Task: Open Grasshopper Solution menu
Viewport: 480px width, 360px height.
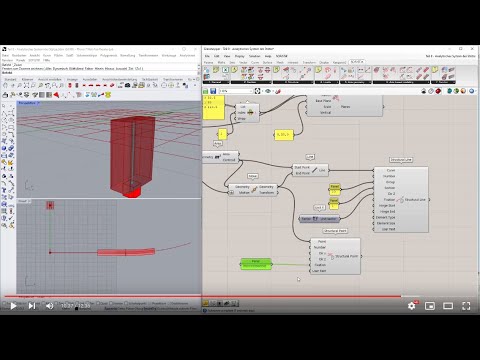Action: pyautogui.click(x=254, y=56)
